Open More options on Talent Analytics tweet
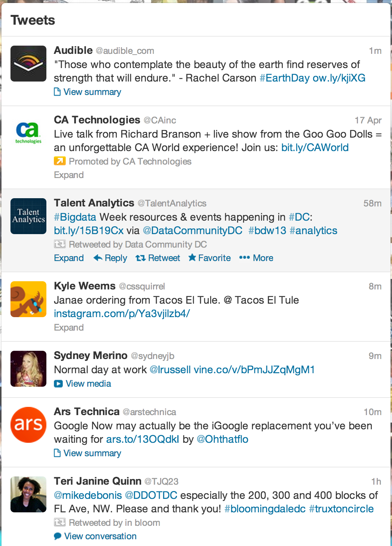392x546 pixels. (257, 258)
